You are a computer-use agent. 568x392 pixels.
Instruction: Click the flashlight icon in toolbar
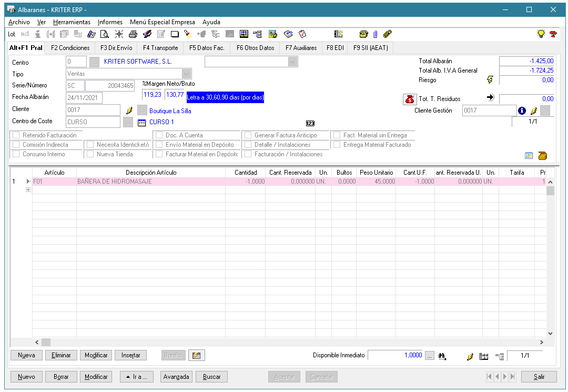pyautogui.click(x=188, y=34)
